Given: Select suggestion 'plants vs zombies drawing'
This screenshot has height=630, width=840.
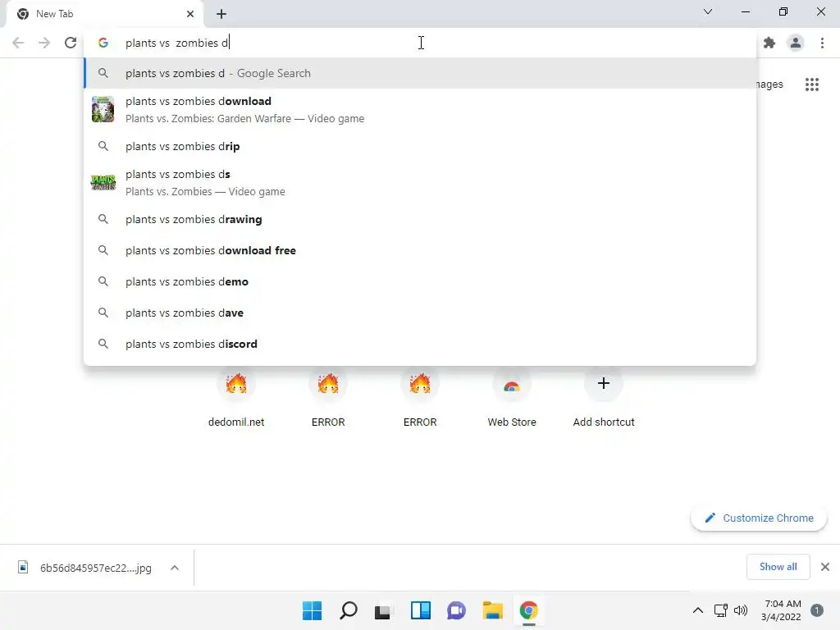Looking at the screenshot, I should tap(420, 220).
